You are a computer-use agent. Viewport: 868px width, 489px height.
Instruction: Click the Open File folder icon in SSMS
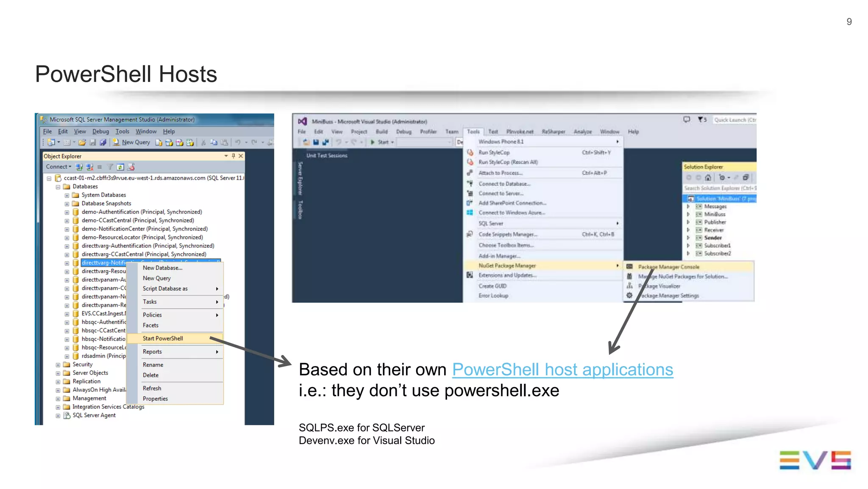pos(82,143)
